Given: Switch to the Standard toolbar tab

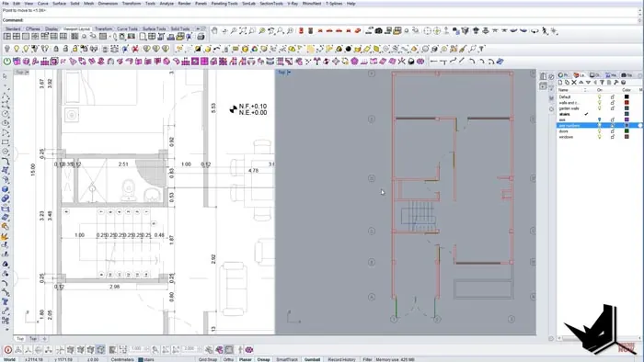Looking at the screenshot, I should point(13,28).
